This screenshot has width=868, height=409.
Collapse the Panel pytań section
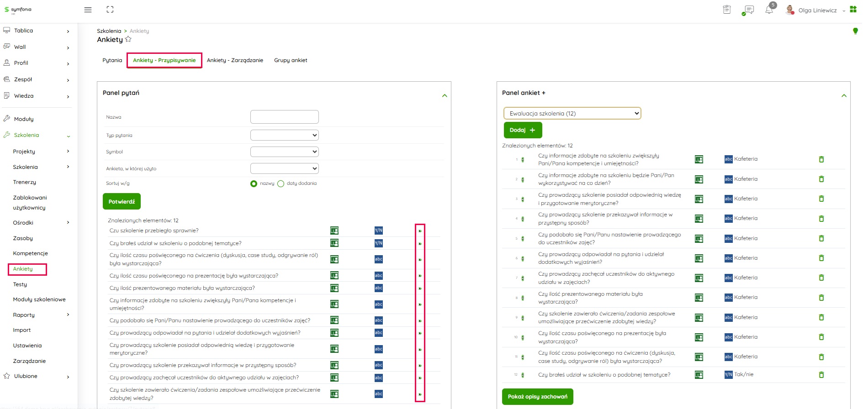point(445,95)
